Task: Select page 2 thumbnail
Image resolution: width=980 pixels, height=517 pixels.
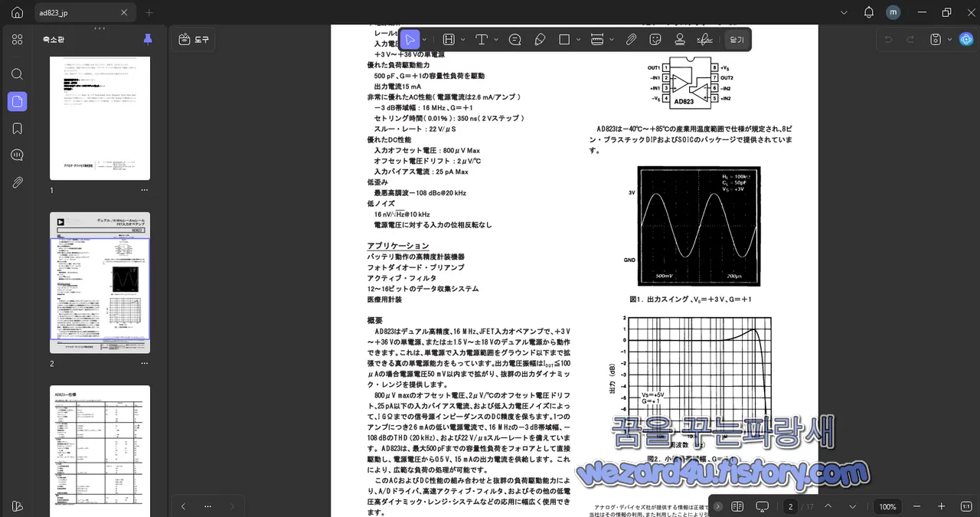Action: [x=100, y=283]
